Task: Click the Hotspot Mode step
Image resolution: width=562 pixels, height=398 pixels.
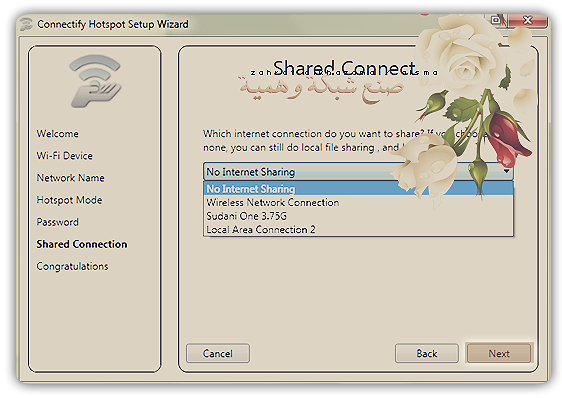Action: [69, 200]
